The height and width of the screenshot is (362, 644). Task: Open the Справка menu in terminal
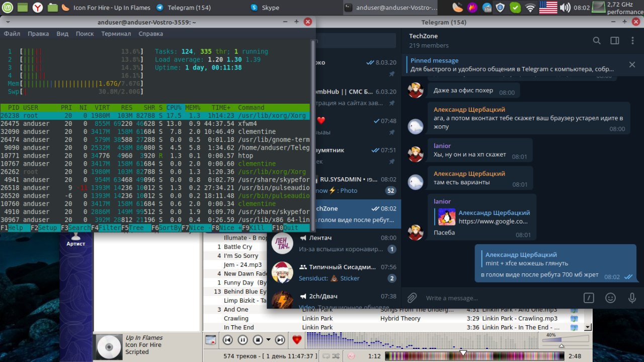click(150, 34)
